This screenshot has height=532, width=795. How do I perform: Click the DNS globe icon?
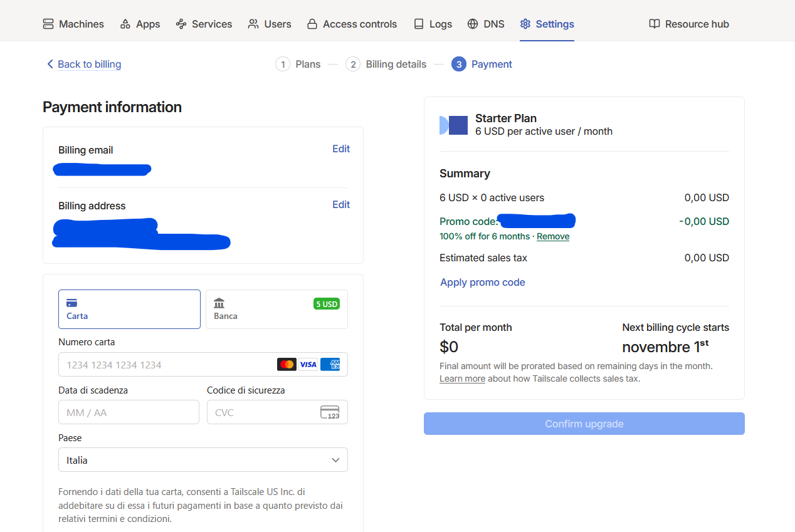(x=473, y=24)
